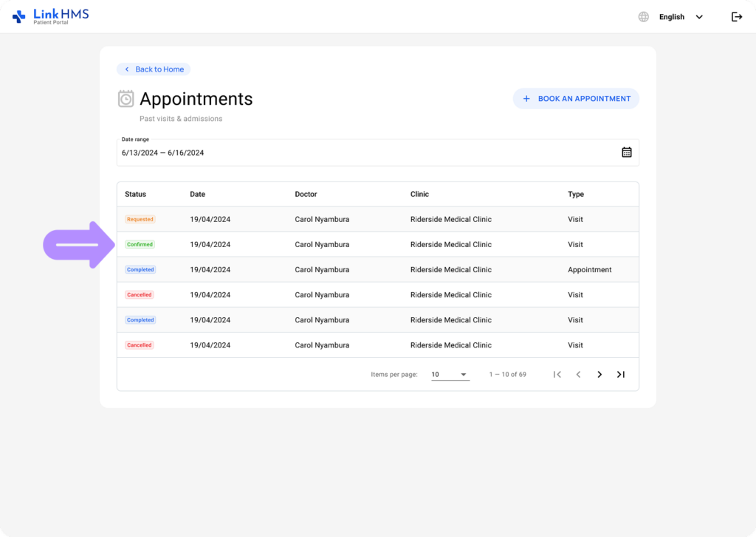Click the globe language icon
Screen dimensions: 756x537
click(643, 17)
